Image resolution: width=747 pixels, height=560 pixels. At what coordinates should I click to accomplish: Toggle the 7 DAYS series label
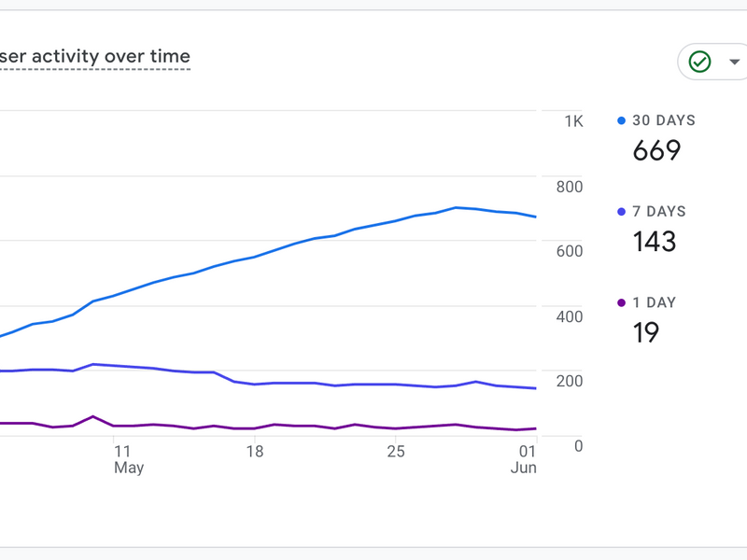coord(659,212)
